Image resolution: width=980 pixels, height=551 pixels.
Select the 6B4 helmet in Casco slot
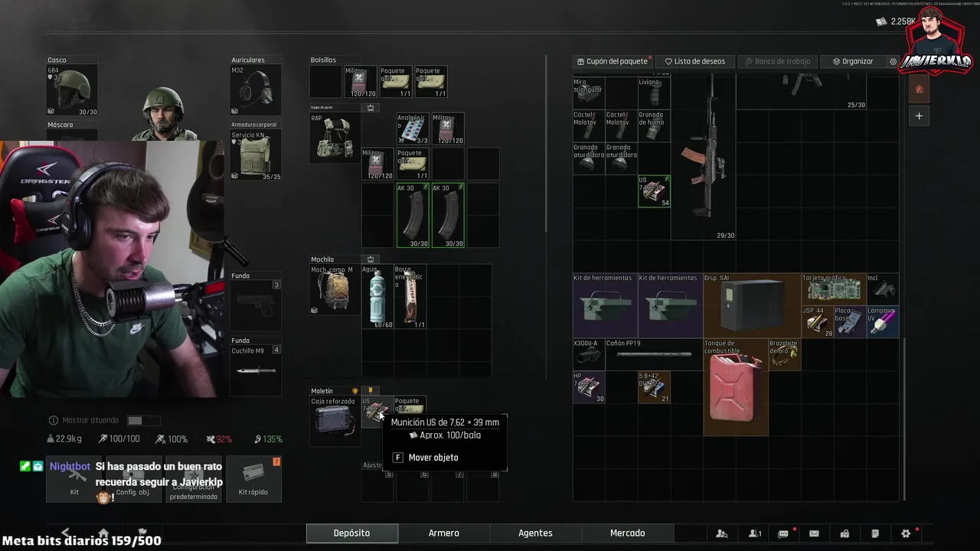(x=72, y=90)
